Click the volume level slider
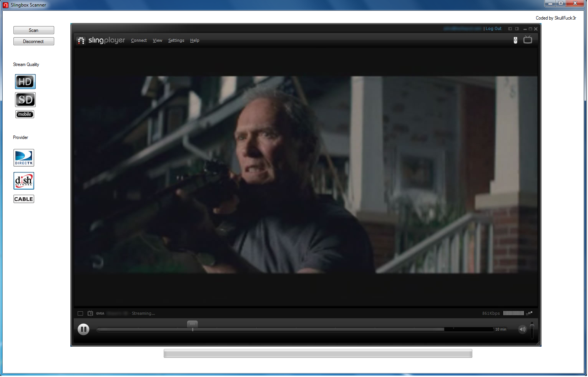Image resolution: width=588 pixels, height=377 pixels. click(532, 331)
